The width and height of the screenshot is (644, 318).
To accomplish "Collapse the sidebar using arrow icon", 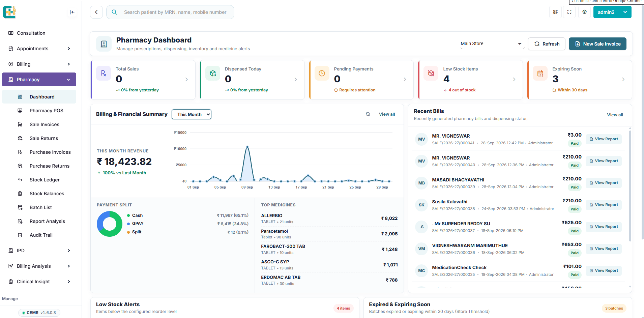I will tap(72, 12).
